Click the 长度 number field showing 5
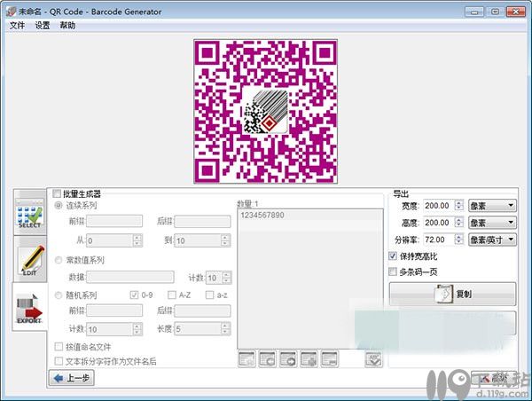 pos(198,328)
